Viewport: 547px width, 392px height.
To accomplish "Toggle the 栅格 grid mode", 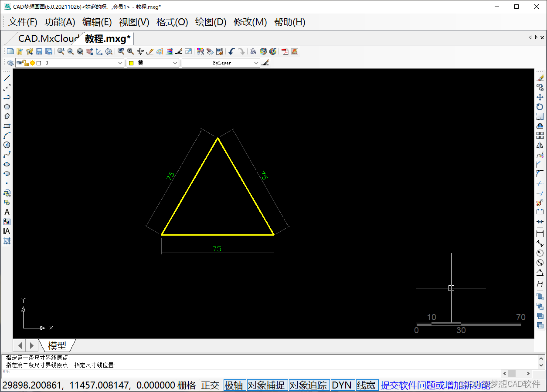I will coord(187,385).
